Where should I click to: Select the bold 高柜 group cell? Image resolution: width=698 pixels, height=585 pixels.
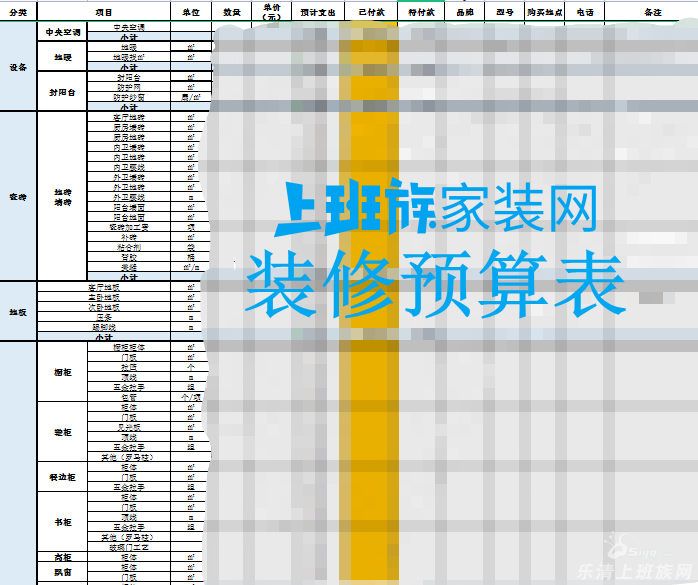click(62, 557)
